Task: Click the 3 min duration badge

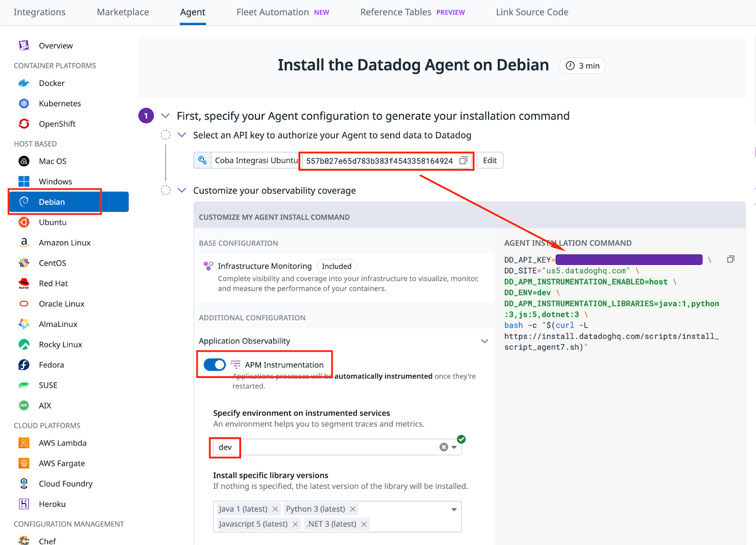Action: (x=583, y=66)
